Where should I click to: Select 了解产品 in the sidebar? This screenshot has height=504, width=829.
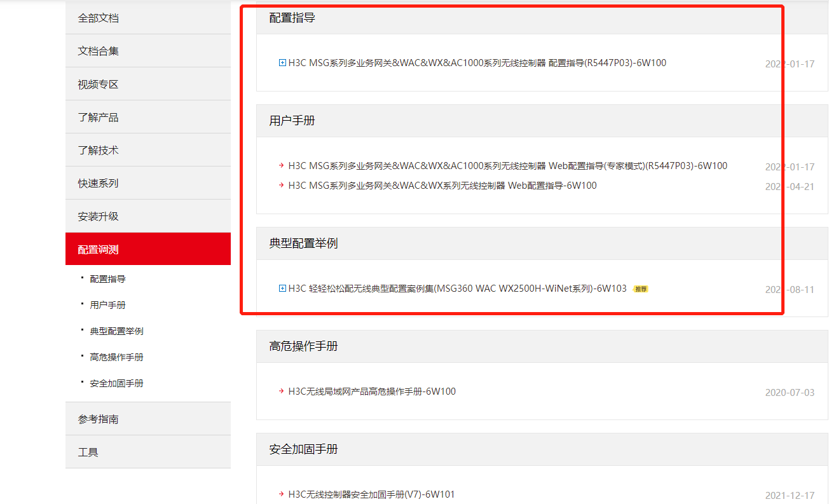(148, 117)
